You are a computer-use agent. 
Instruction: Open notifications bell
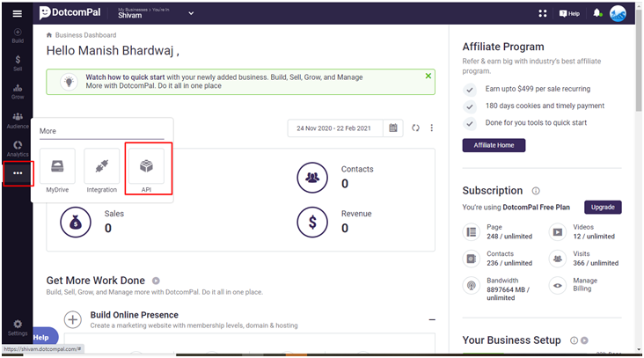tap(597, 13)
